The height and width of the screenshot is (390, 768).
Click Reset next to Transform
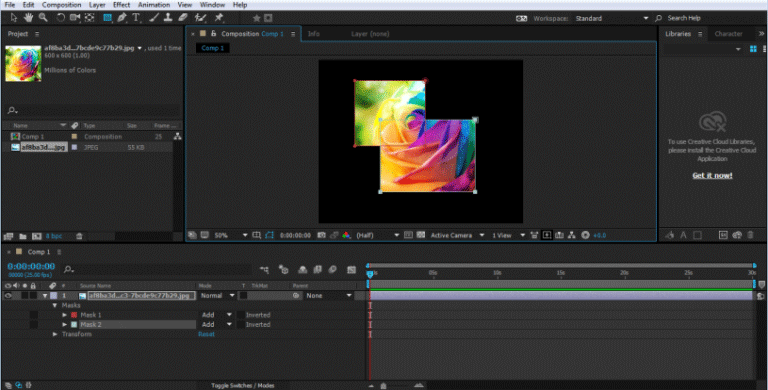click(x=206, y=334)
